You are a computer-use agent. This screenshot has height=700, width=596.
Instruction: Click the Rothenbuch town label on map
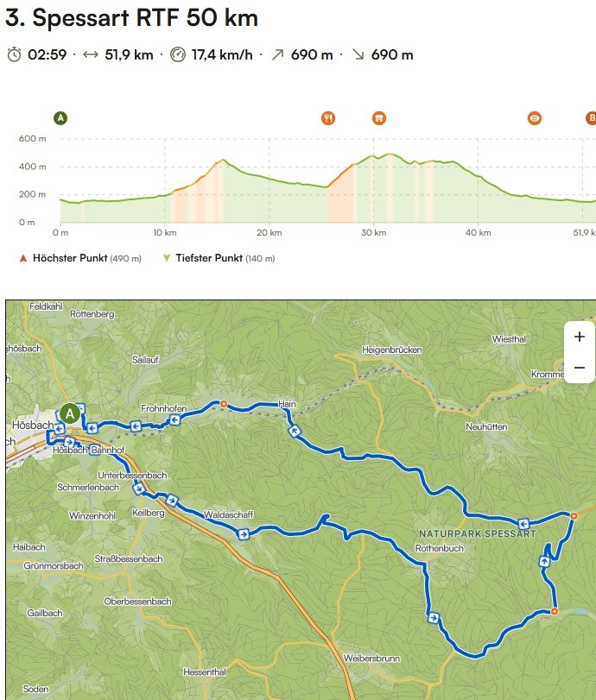click(440, 548)
